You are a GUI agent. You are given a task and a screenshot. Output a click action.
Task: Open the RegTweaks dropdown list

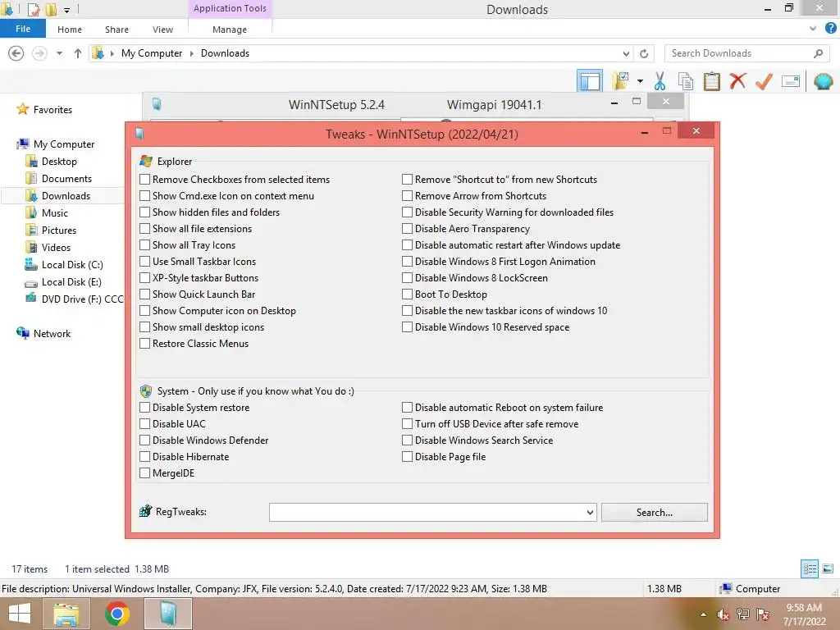tap(590, 512)
